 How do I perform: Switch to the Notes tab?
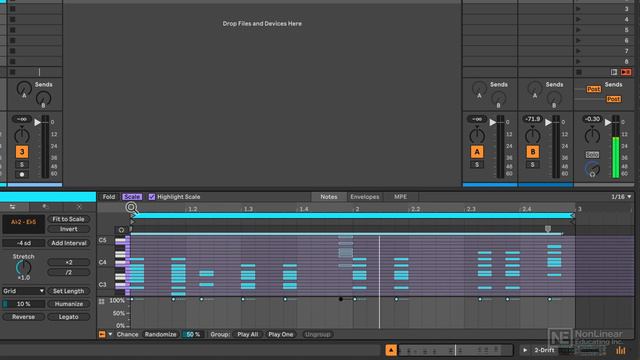(329, 197)
